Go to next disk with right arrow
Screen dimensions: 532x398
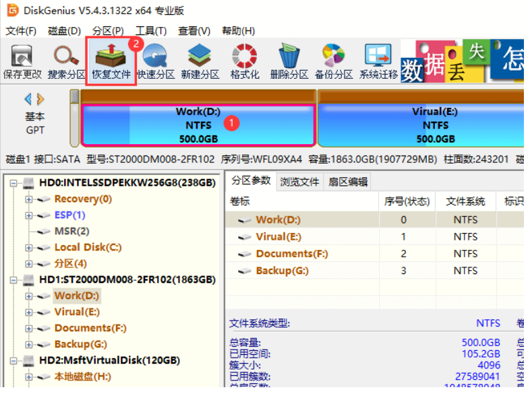(x=40, y=99)
